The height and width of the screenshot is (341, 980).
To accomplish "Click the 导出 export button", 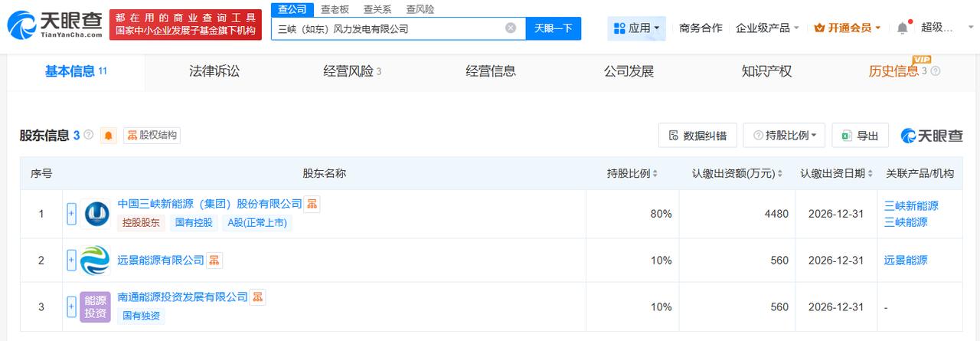I will 860,136.
